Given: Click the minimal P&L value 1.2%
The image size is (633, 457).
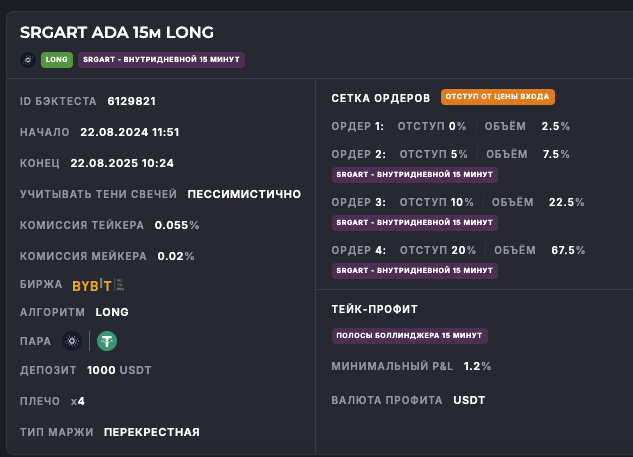Looking at the screenshot, I should 478,367.
